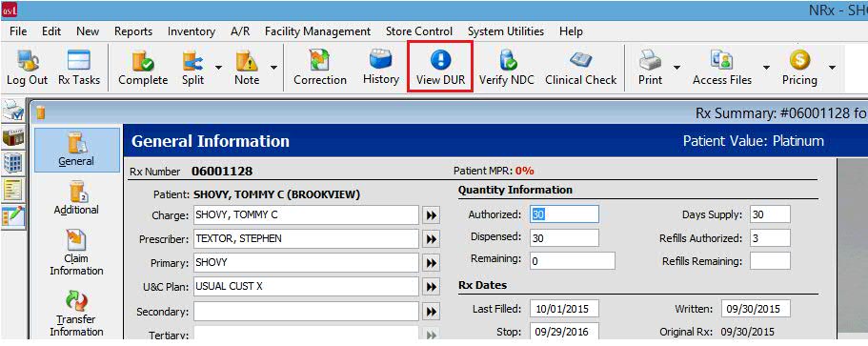Click the Charge field showing SHOVY, TOMMY C
Viewport: 868px width, 346px height.
[x=306, y=215]
